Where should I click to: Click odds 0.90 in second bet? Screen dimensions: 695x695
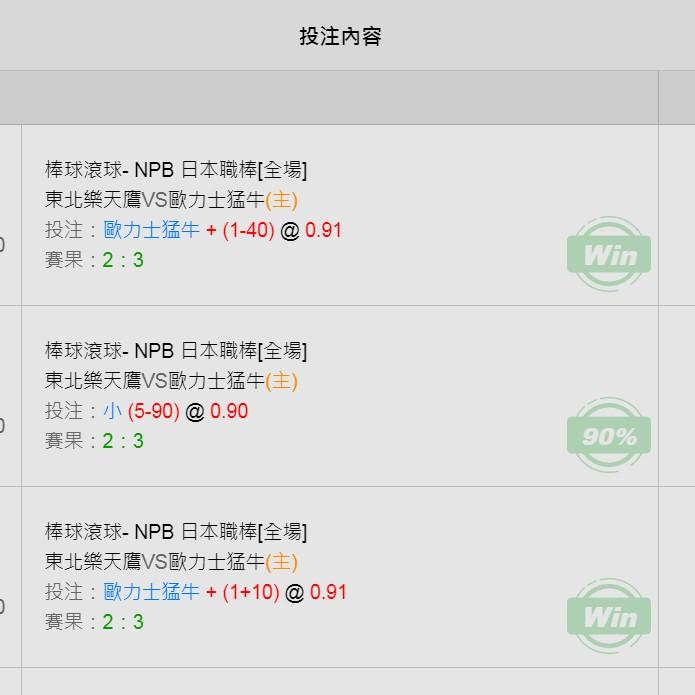tap(229, 411)
